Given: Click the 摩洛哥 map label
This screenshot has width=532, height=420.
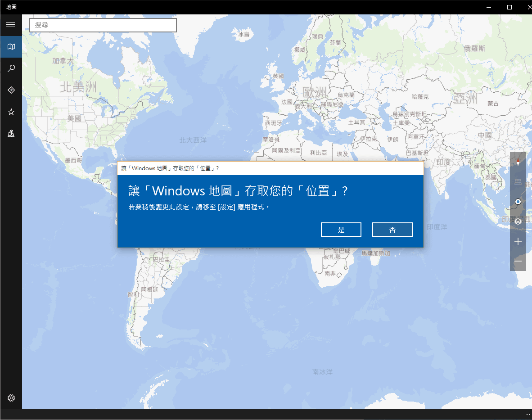Looking at the screenshot, I should coord(271,140).
